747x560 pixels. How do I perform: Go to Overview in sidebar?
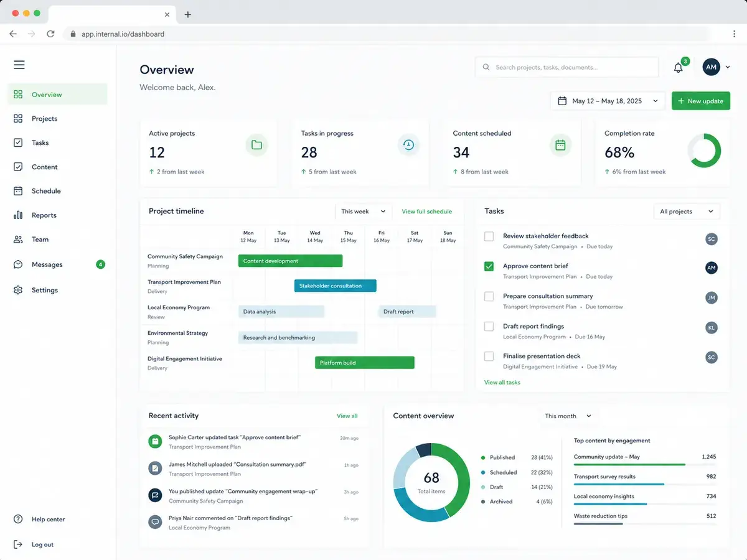pos(57,95)
